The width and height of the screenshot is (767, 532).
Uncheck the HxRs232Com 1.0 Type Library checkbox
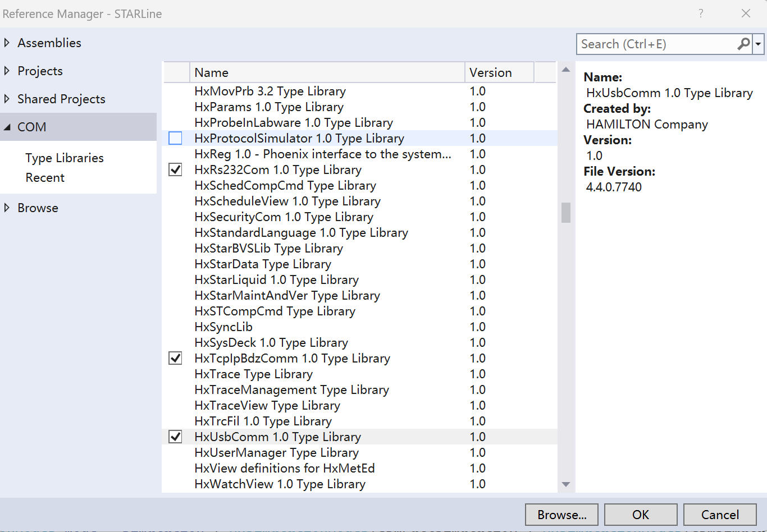(x=176, y=169)
